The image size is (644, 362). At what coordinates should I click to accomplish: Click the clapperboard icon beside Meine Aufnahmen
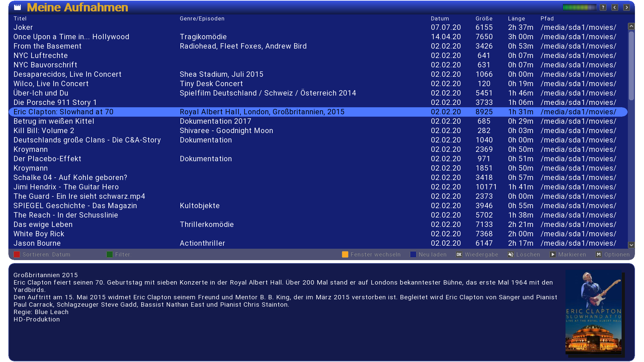[x=17, y=7]
